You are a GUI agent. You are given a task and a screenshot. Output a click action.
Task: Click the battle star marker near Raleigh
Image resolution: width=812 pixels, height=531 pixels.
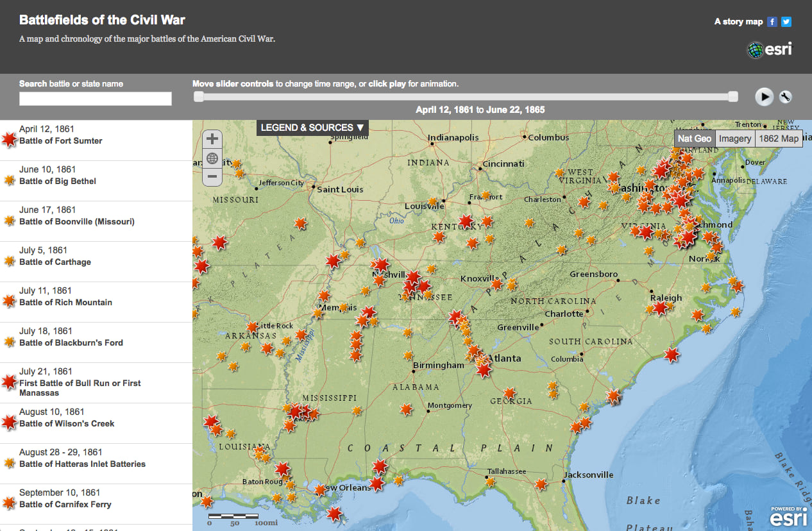660,308
